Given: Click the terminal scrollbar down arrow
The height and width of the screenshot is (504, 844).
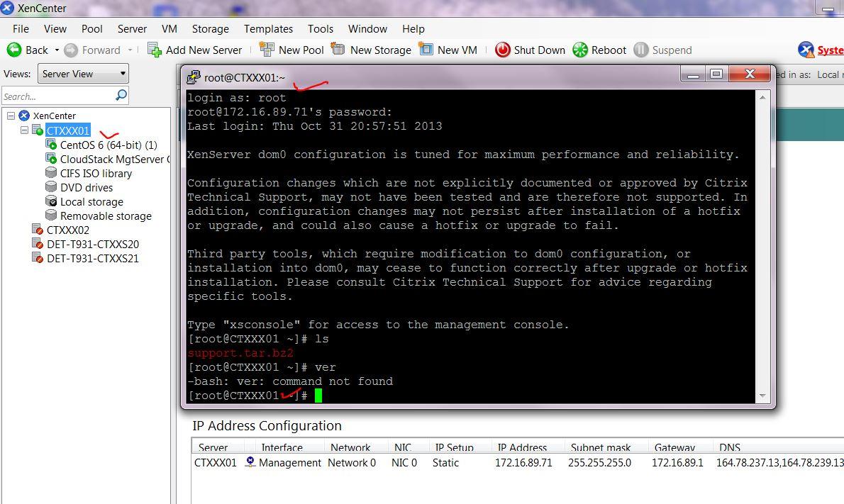Looking at the screenshot, I should (762, 396).
